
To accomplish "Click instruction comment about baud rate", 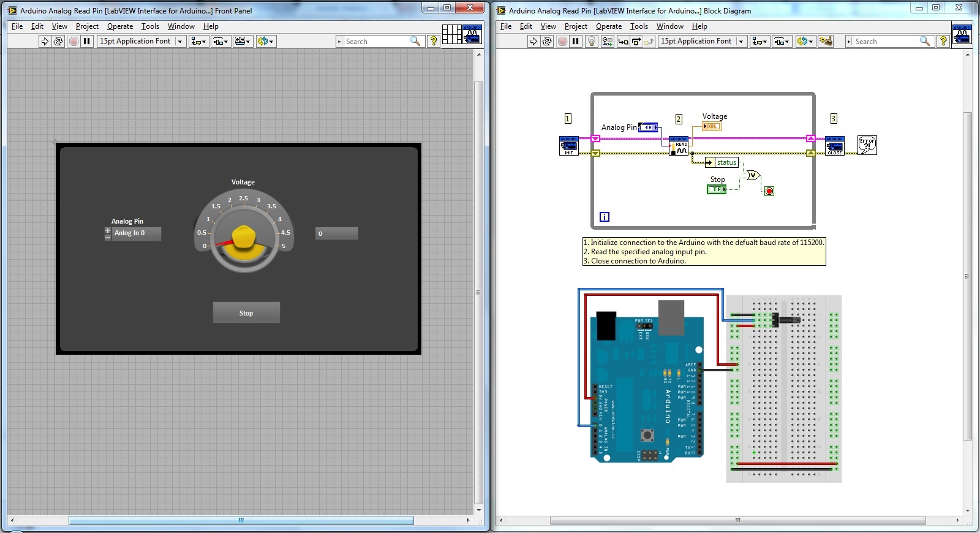I will 704,252.
